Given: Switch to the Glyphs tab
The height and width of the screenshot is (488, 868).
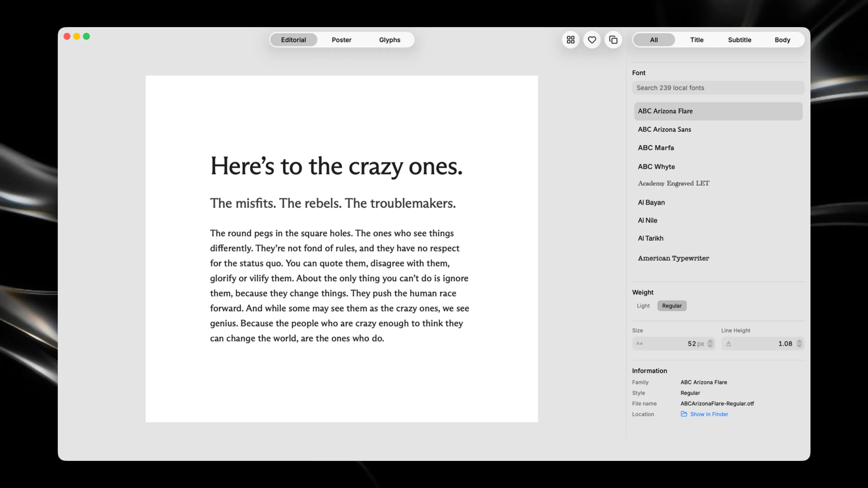Looking at the screenshot, I should [390, 40].
